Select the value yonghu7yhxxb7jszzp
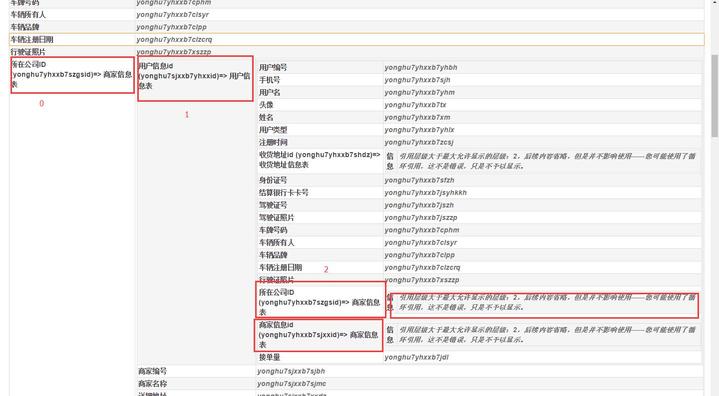The image size is (719, 396). point(421,217)
